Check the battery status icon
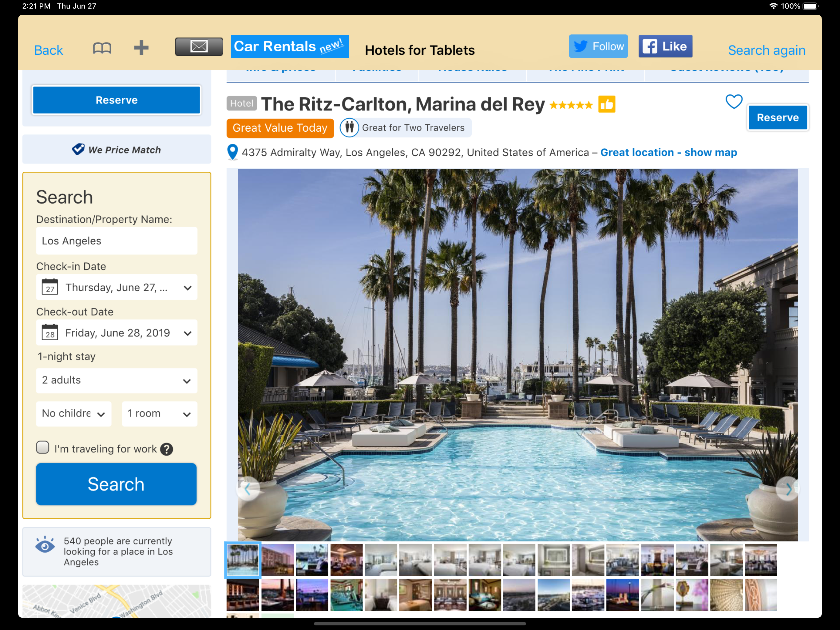Viewport: 840px width, 630px height. (x=810, y=6)
